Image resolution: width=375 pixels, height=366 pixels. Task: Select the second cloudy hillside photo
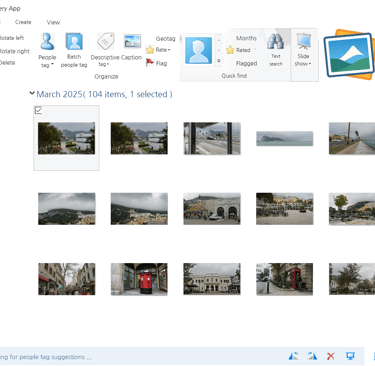(139, 209)
